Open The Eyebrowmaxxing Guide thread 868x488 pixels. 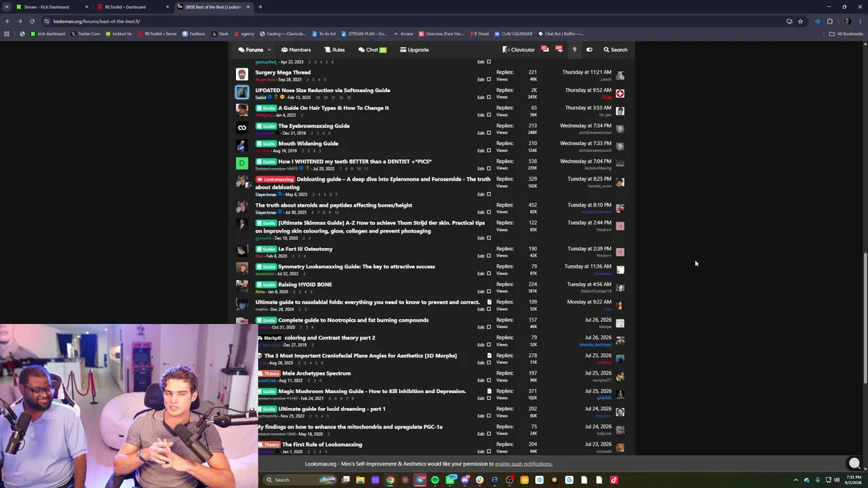(x=314, y=126)
